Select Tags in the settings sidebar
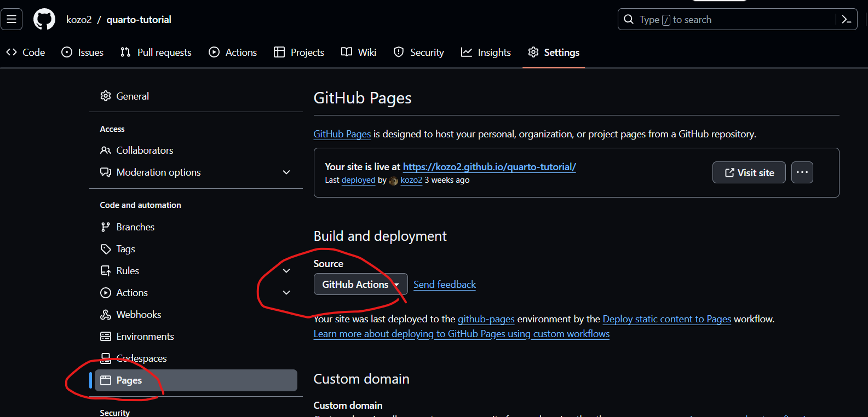This screenshot has width=868, height=417. click(x=196, y=249)
